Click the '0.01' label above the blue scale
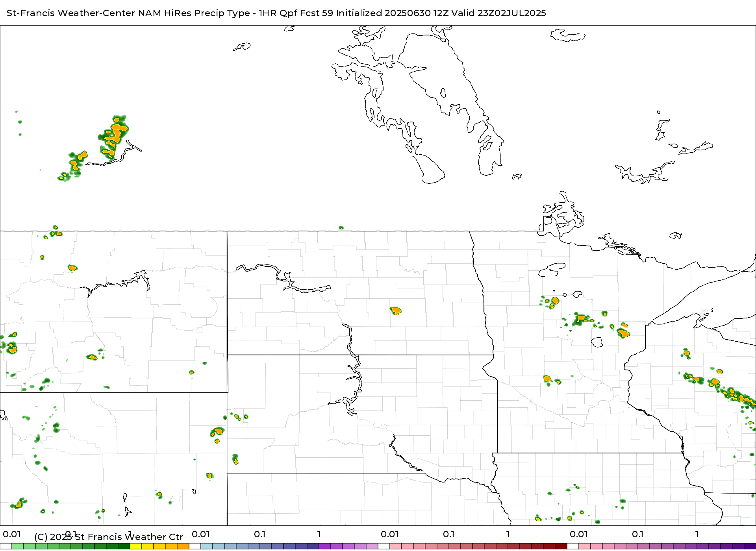Screen dimensions: 756x551 pos(201,534)
